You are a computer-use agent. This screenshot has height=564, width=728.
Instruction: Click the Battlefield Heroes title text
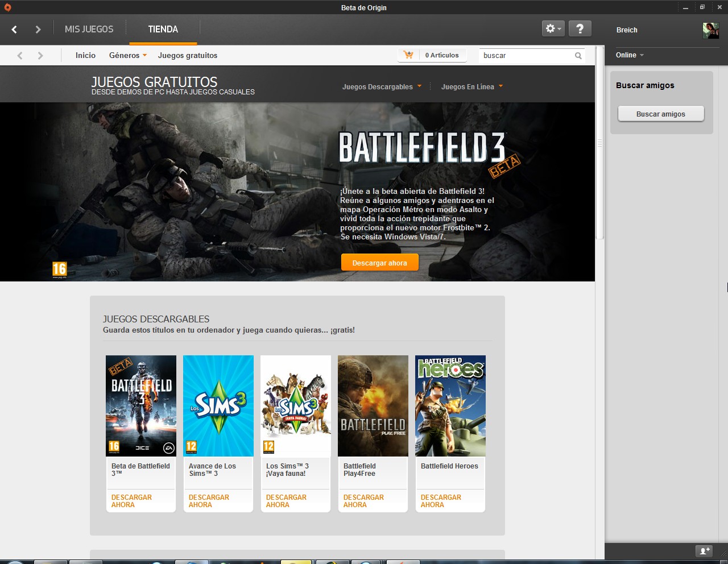[449, 466]
